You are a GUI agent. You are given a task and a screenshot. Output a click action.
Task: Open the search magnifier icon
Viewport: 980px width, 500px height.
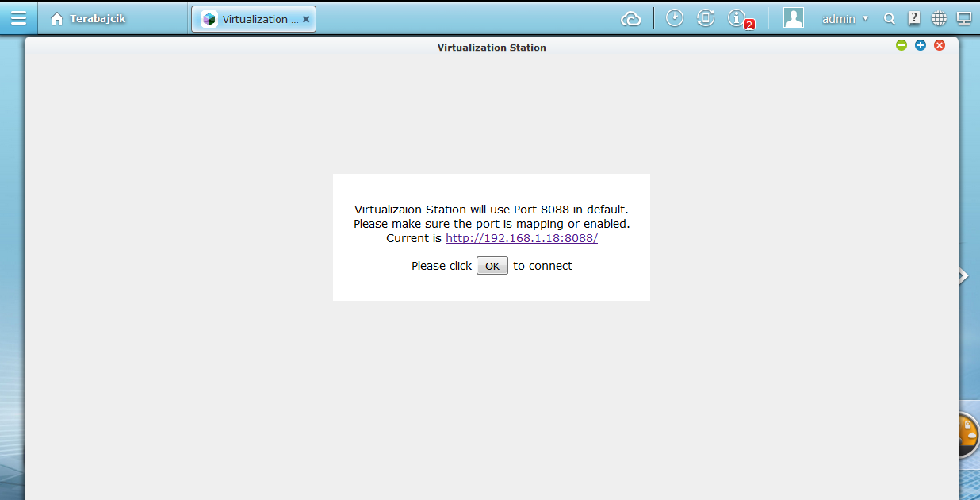(890, 19)
